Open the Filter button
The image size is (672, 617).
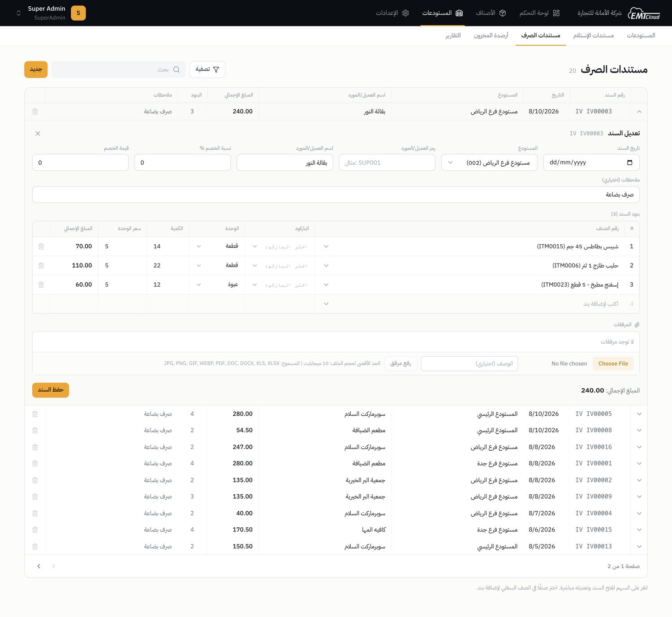(207, 69)
